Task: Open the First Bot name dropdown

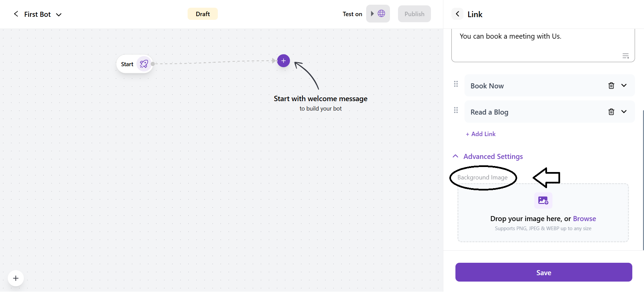Action: [x=59, y=14]
